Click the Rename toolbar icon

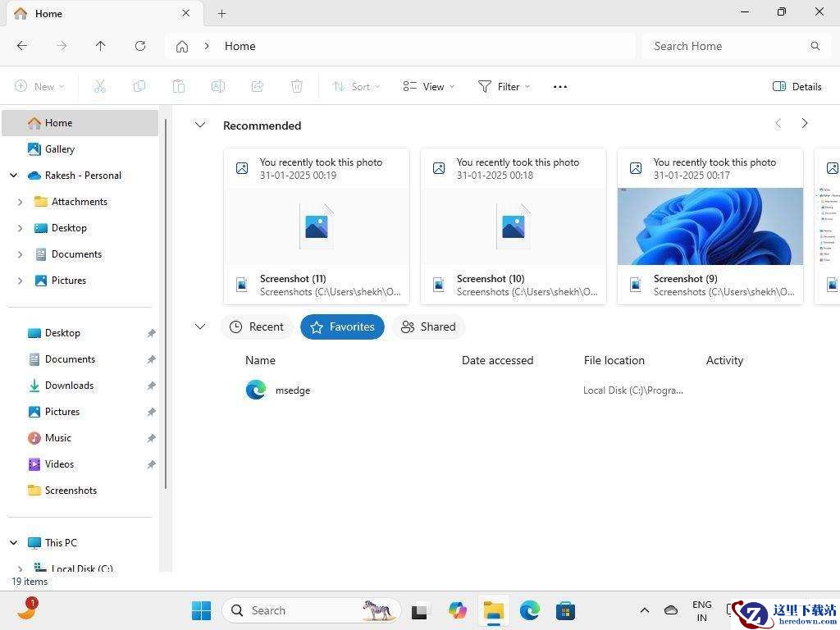pos(218,86)
